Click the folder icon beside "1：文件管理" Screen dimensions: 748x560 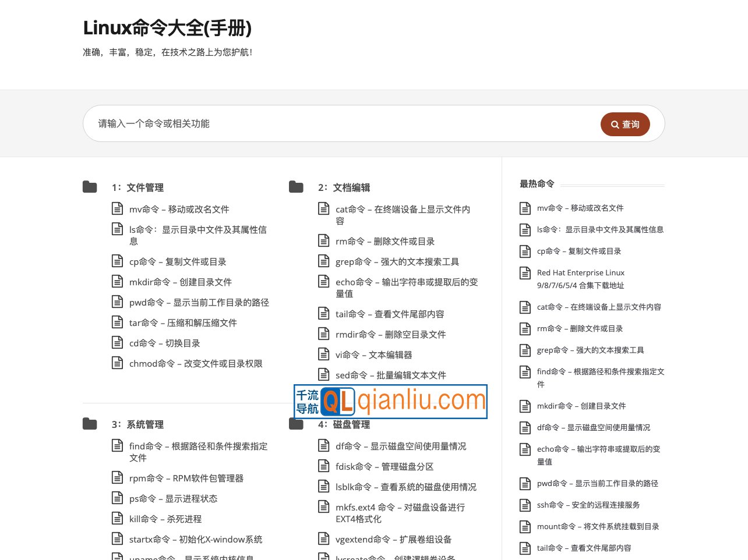[x=90, y=187]
